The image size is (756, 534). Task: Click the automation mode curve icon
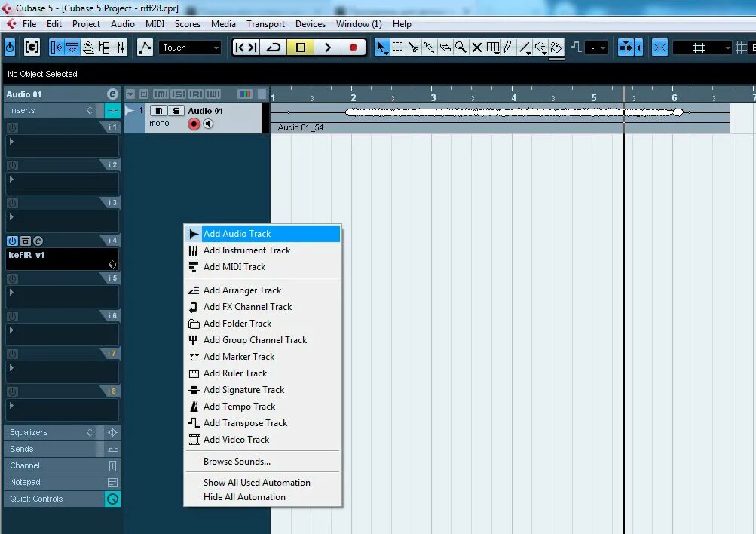tap(145, 48)
